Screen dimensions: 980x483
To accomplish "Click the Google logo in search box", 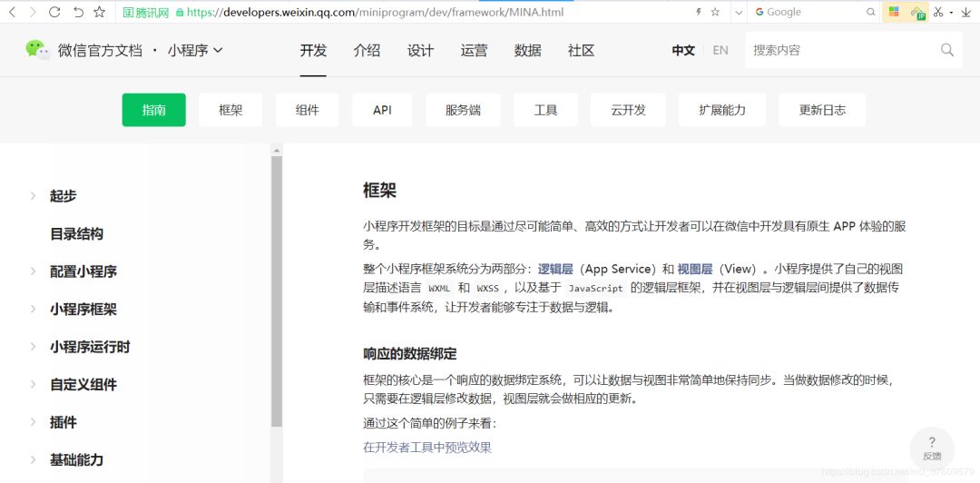I will point(759,12).
